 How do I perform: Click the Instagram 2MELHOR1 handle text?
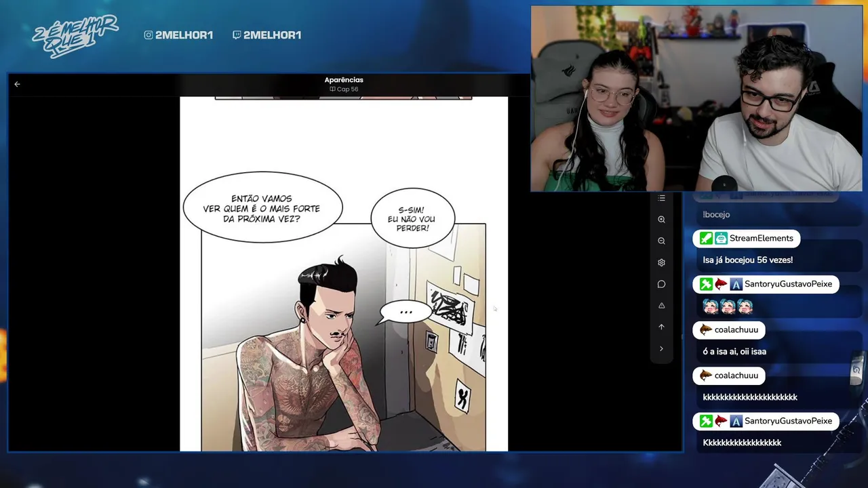coord(184,35)
